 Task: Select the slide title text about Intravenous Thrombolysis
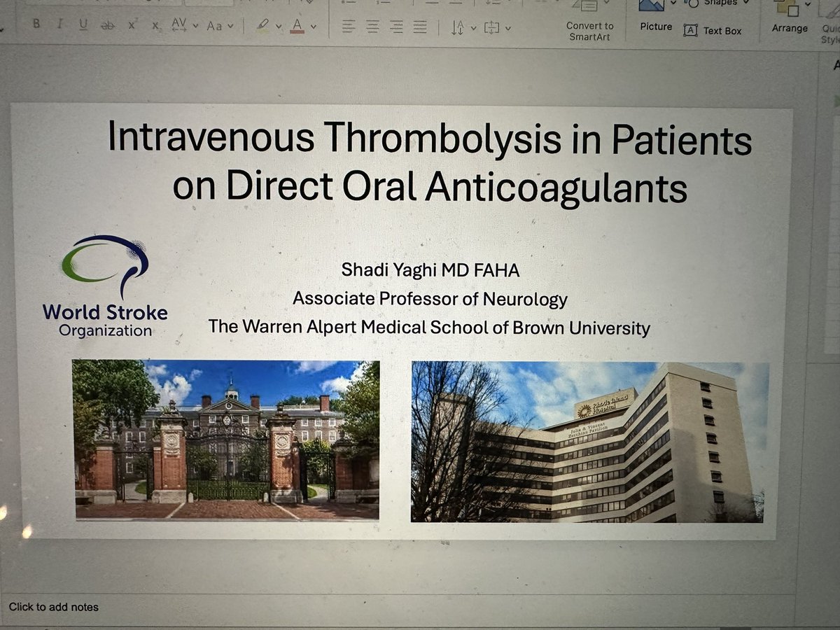[430, 163]
